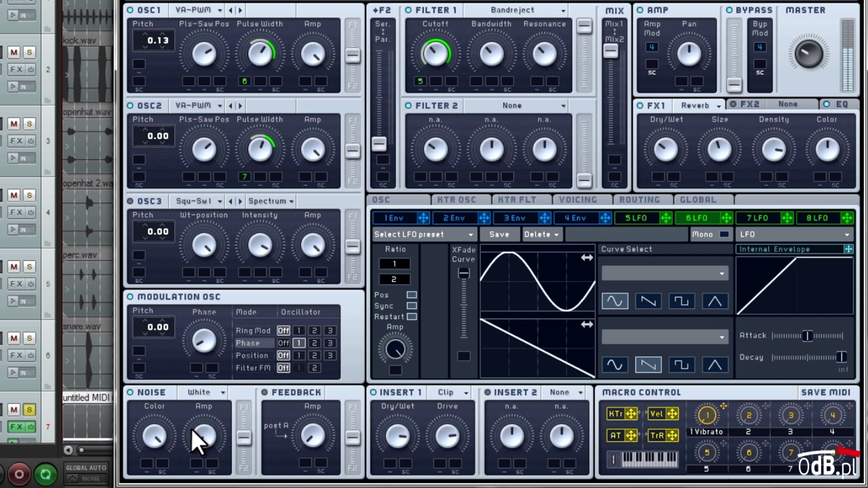Open Select LFO preset dropdown
Screen dimensions: 868x488
coord(424,234)
